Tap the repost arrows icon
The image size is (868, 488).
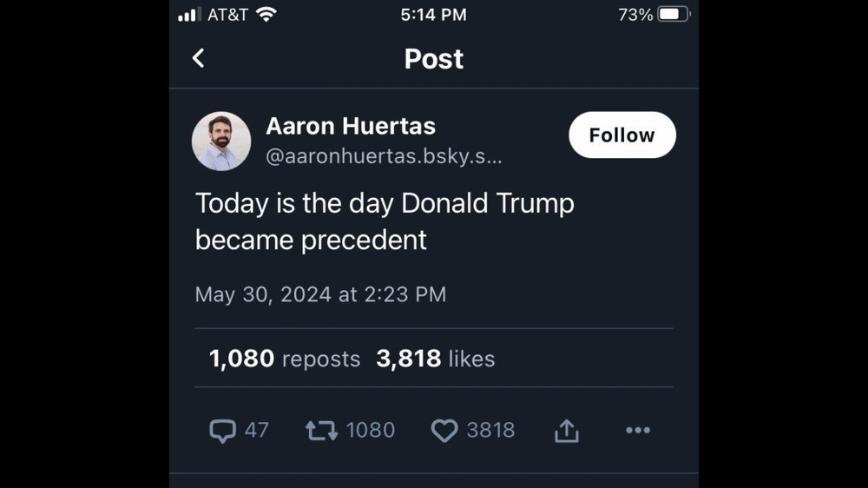(x=321, y=431)
